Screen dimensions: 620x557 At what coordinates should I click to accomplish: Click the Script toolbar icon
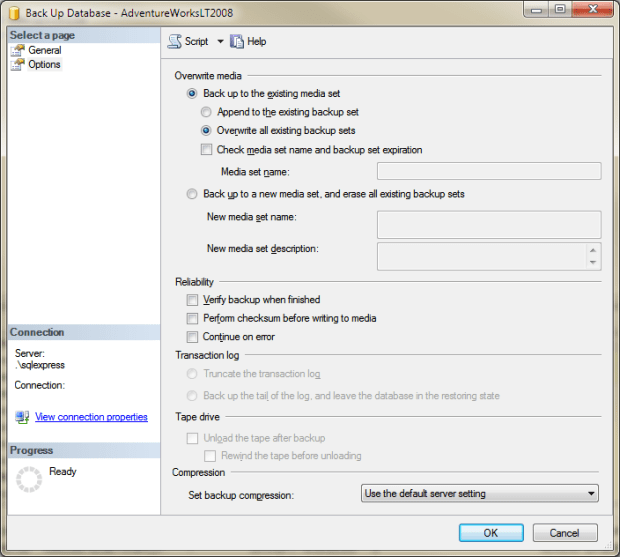tap(174, 42)
